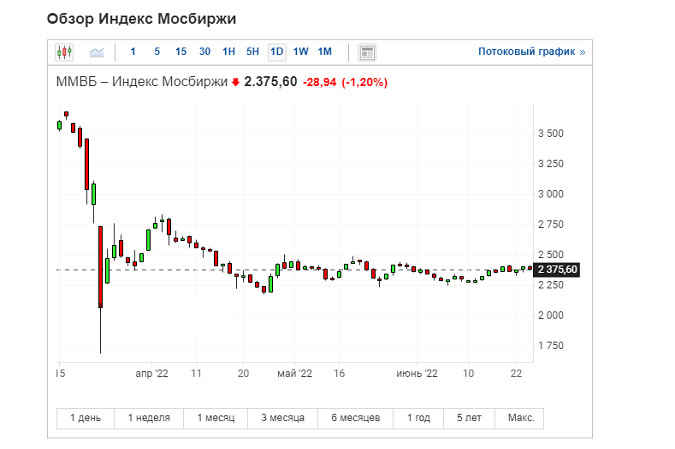Select the candlestick chart type icon
Screen dimensions: 675x449
[x=65, y=52]
